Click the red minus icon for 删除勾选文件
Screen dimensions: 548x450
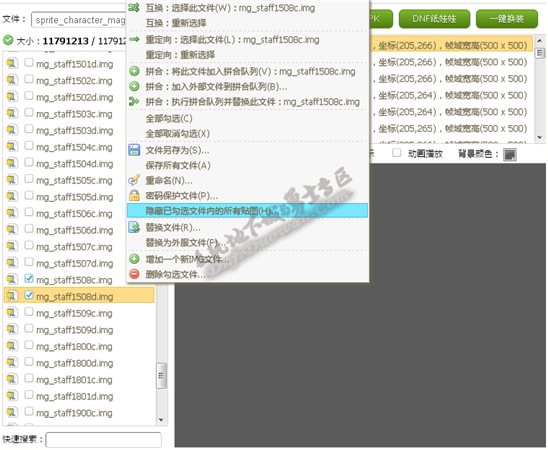(x=134, y=274)
